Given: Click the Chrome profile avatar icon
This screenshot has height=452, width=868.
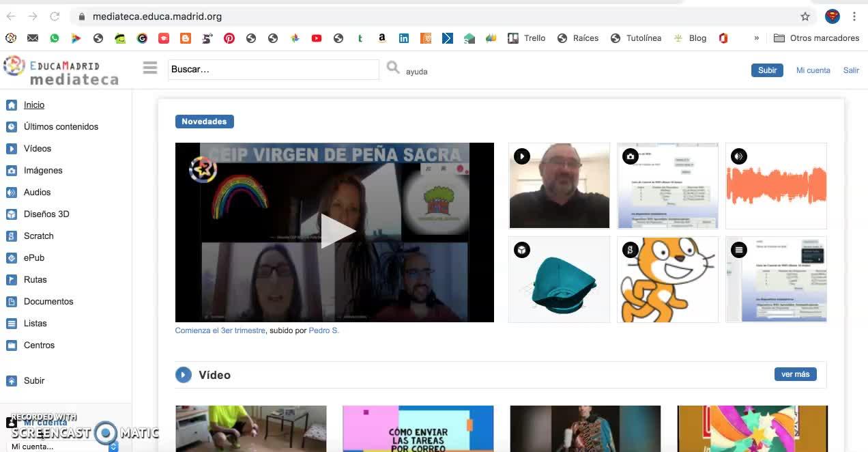Looking at the screenshot, I should click(x=833, y=16).
